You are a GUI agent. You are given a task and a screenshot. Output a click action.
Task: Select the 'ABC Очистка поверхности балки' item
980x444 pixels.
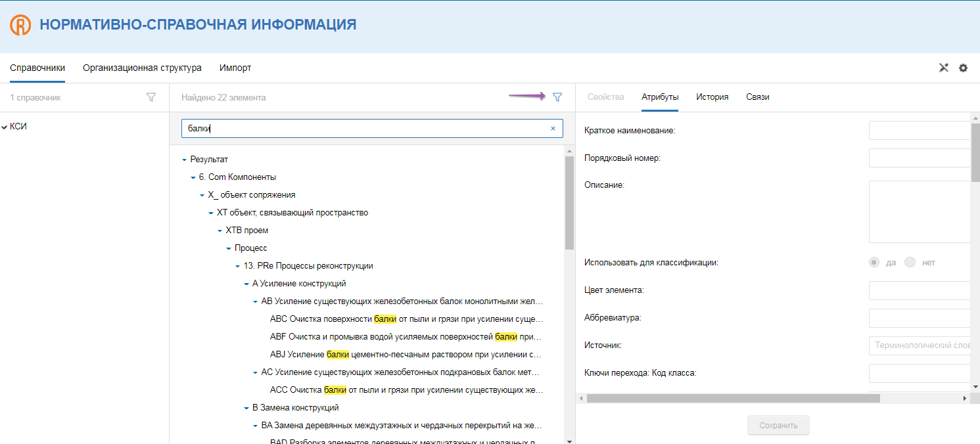(406, 319)
